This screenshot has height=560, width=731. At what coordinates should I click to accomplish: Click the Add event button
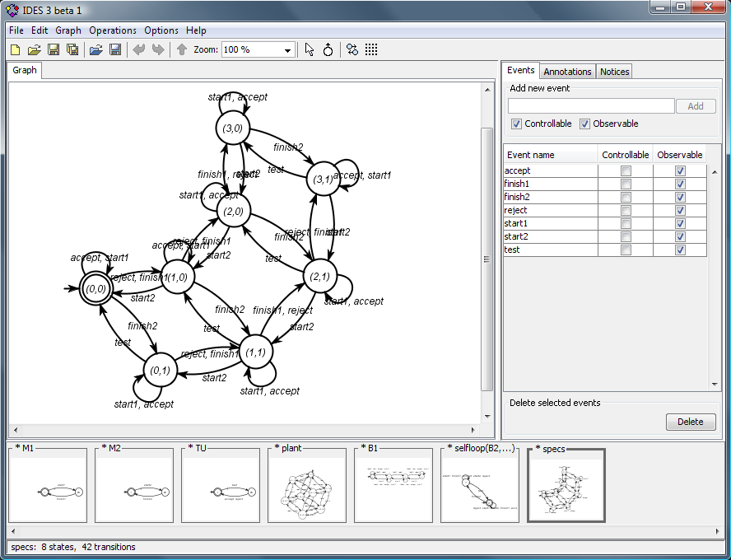(x=696, y=106)
